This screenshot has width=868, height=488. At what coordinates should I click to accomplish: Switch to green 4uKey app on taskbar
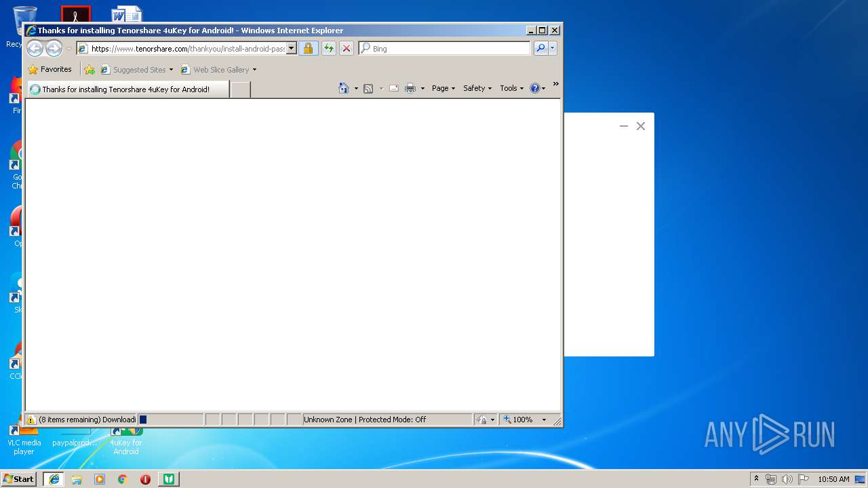pyautogui.click(x=169, y=479)
